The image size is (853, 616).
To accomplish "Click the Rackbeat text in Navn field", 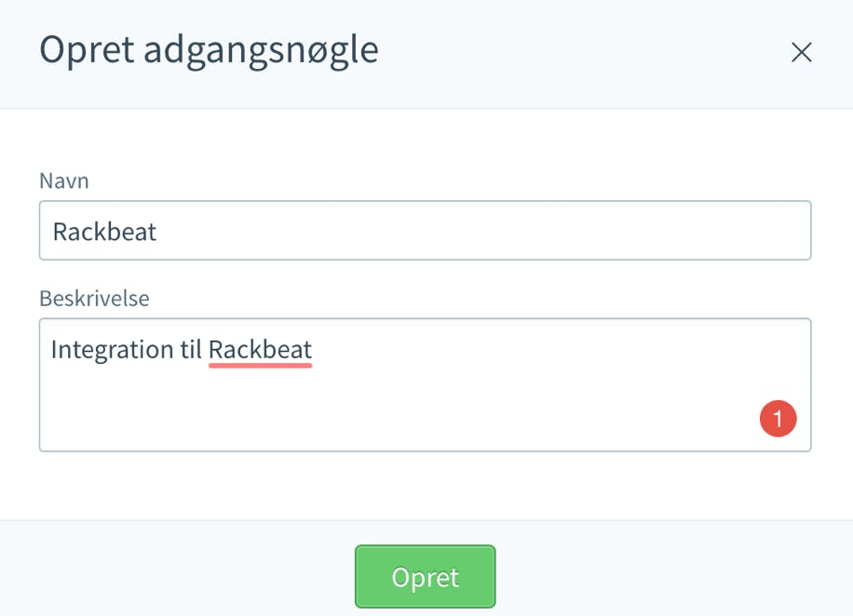I will [104, 232].
